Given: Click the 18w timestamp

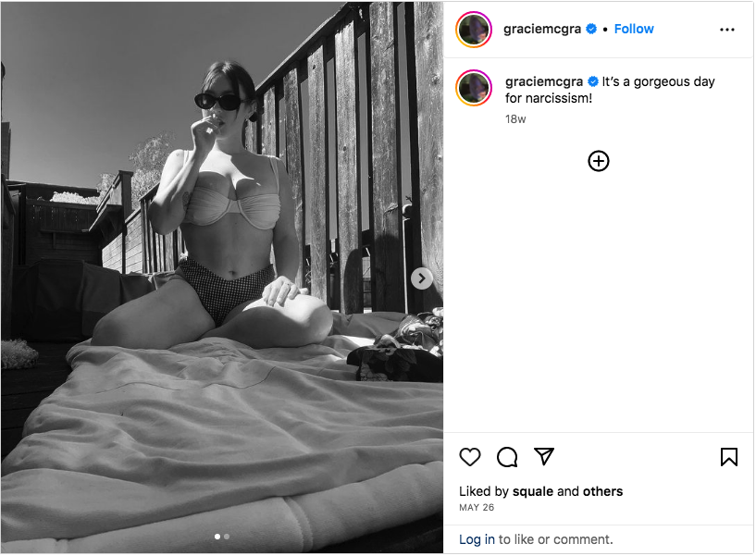Looking at the screenshot, I should click(515, 119).
